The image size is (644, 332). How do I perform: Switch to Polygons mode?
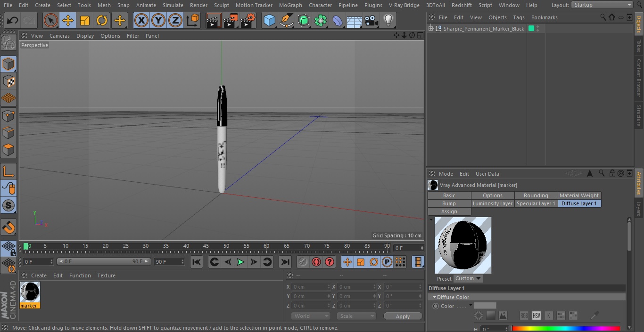click(8, 150)
